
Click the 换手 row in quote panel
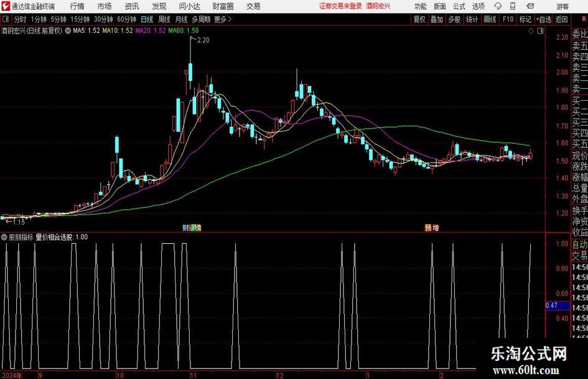pyautogui.click(x=580, y=211)
